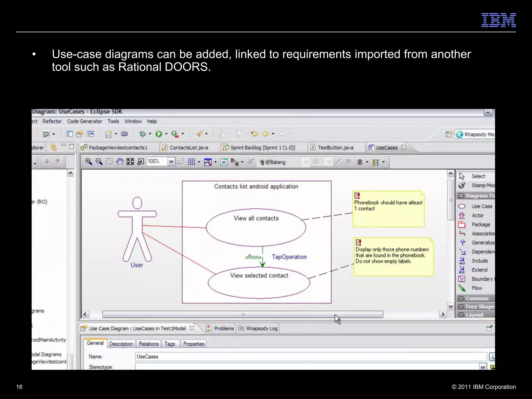Select the View selected contact use case
The image size is (532, 399).
[x=259, y=283]
